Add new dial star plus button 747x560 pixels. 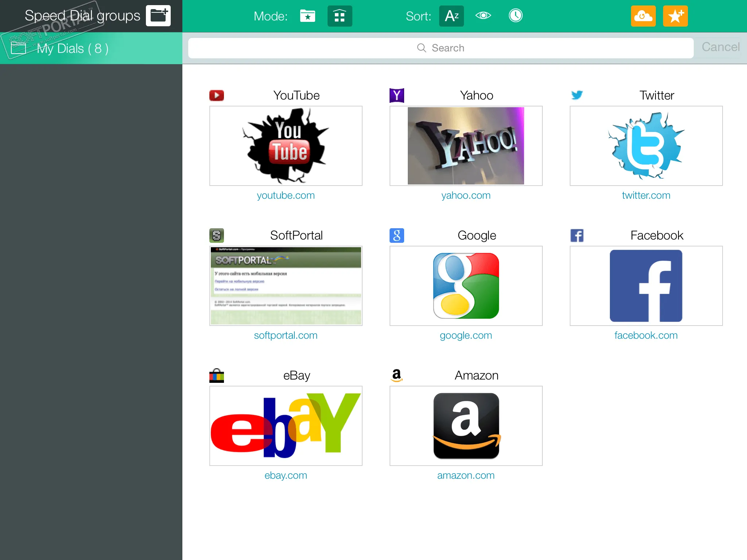[676, 16]
